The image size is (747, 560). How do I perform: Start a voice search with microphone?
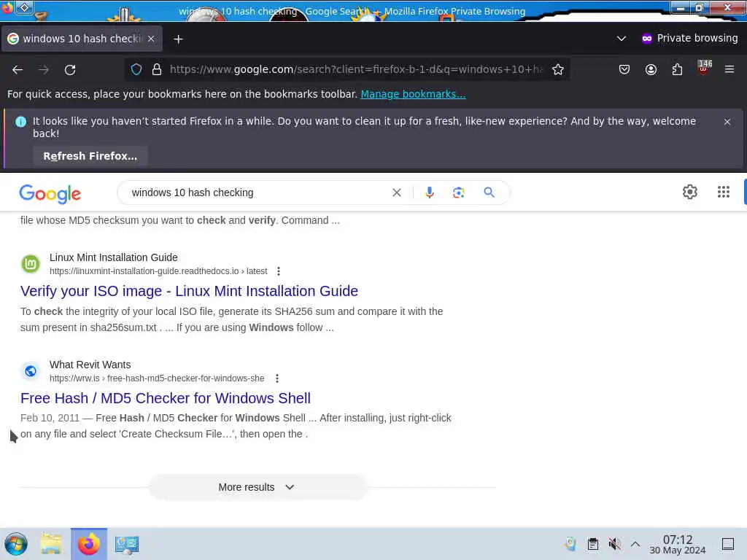[x=429, y=192]
